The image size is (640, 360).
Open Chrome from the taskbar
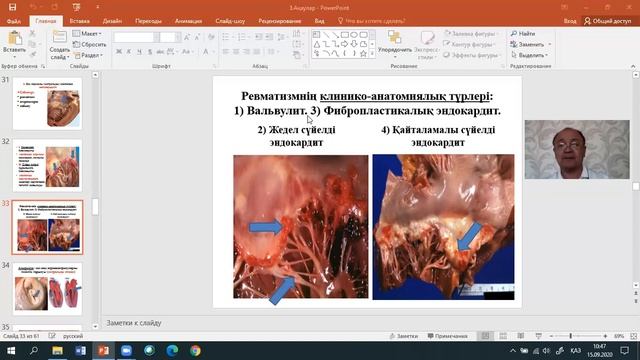195,351
